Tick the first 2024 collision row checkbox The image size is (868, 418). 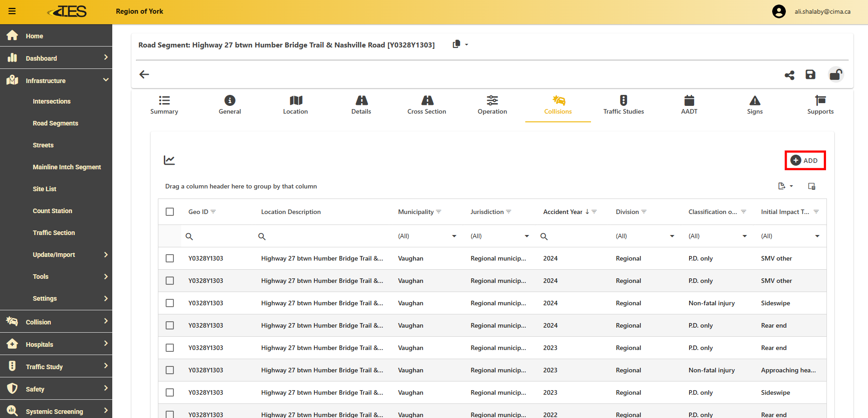pos(170,258)
